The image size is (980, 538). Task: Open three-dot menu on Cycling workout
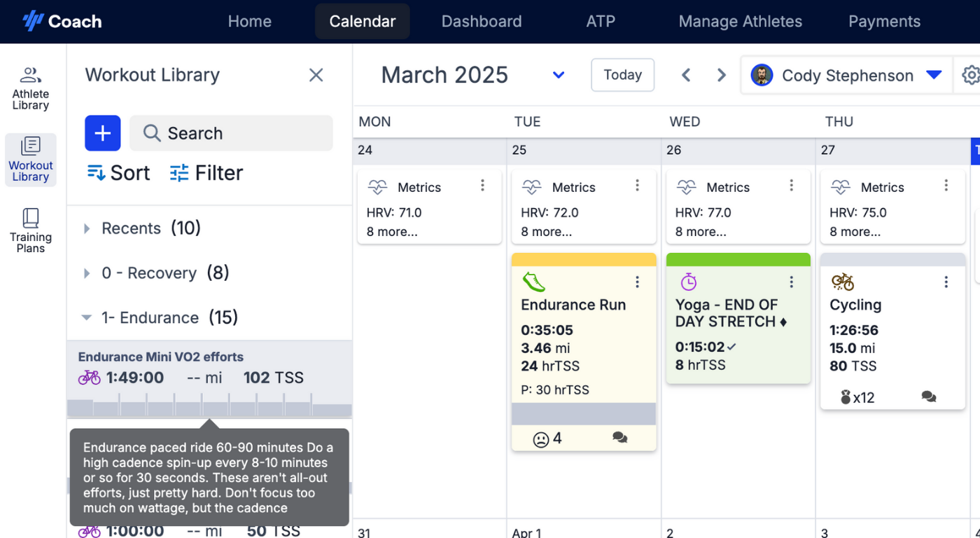pyautogui.click(x=946, y=282)
